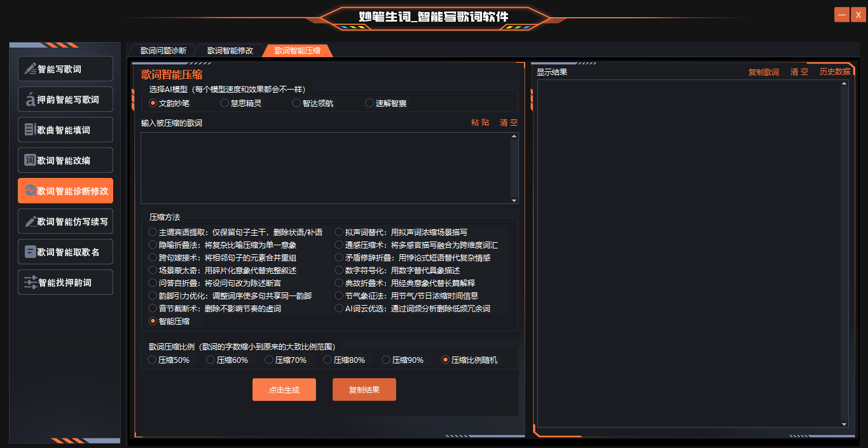Click the 复制结果 button
The width and height of the screenshot is (868, 448).
[364, 390]
